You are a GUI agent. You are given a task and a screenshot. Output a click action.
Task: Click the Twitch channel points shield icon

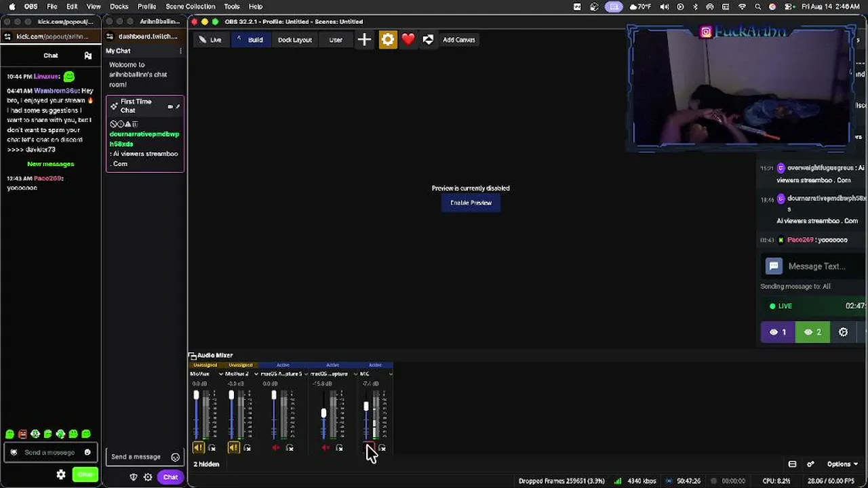[x=134, y=477]
